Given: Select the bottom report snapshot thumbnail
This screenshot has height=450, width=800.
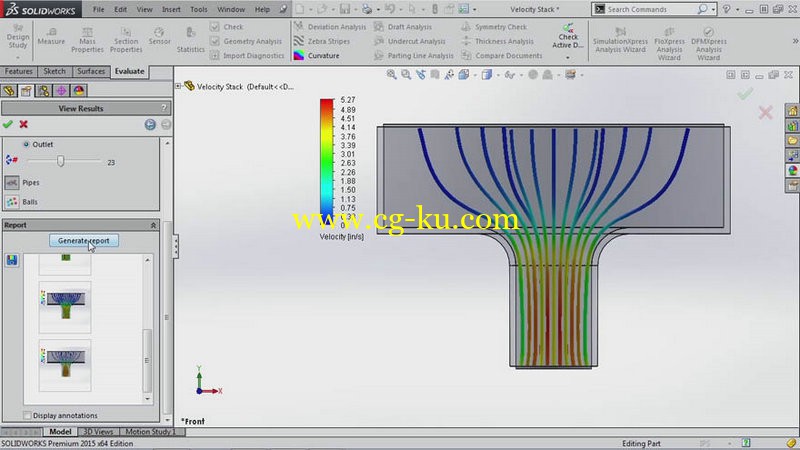Looking at the screenshot, I should 65,366.
